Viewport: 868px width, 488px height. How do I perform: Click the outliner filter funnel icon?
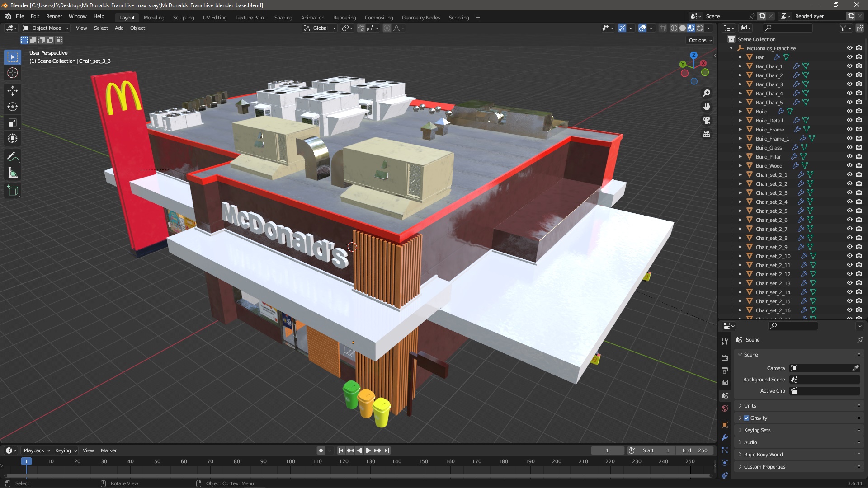pos(843,28)
